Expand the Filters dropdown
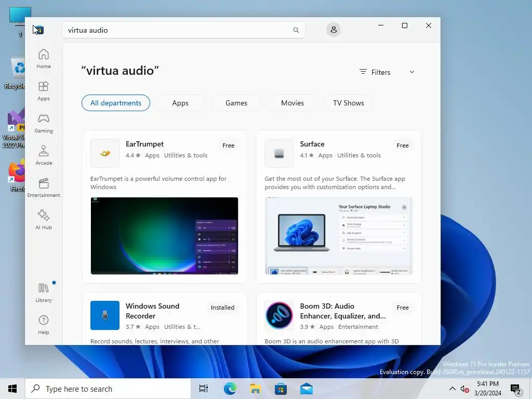The width and height of the screenshot is (532, 399). tap(387, 72)
